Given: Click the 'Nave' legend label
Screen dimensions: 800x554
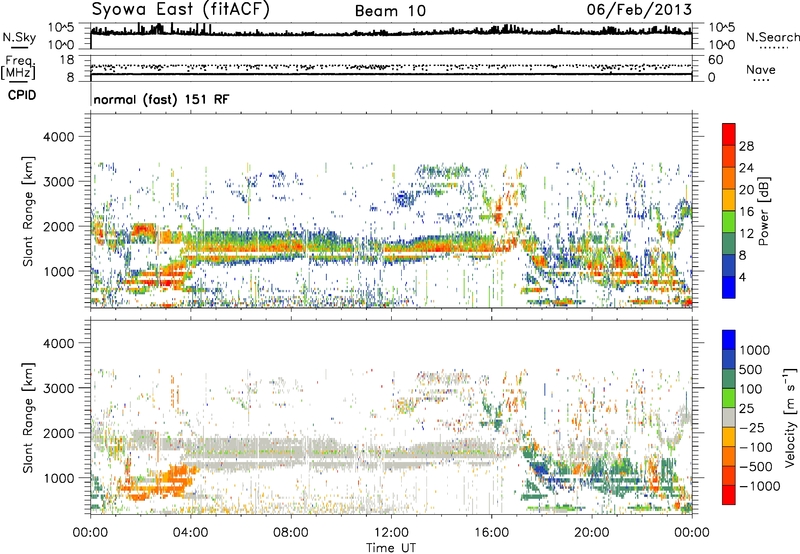Looking at the screenshot, I should tap(761, 69).
